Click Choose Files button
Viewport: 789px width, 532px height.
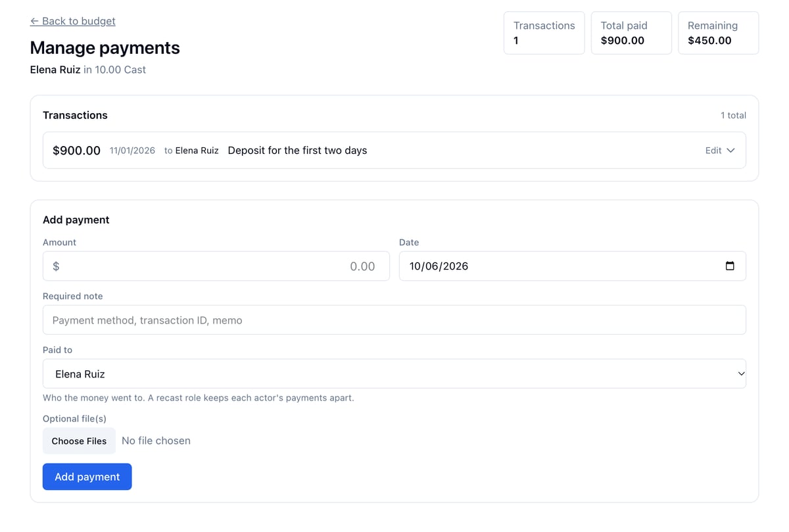pyautogui.click(x=79, y=441)
